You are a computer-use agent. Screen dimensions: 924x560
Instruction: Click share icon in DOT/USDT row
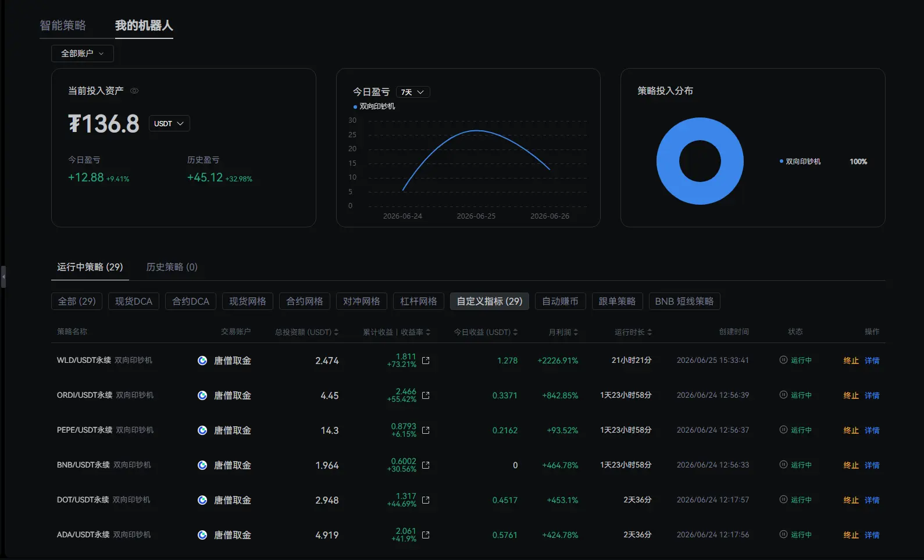[x=426, y=500]
